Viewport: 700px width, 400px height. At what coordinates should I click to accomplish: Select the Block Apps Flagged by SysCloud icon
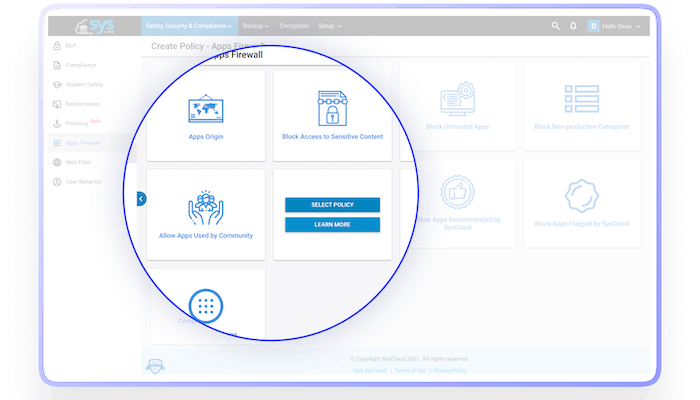pyautogui.click(x=581, y=193)
